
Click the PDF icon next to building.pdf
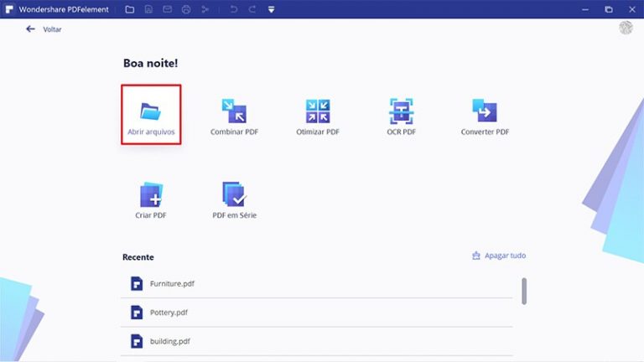point(137,341)
